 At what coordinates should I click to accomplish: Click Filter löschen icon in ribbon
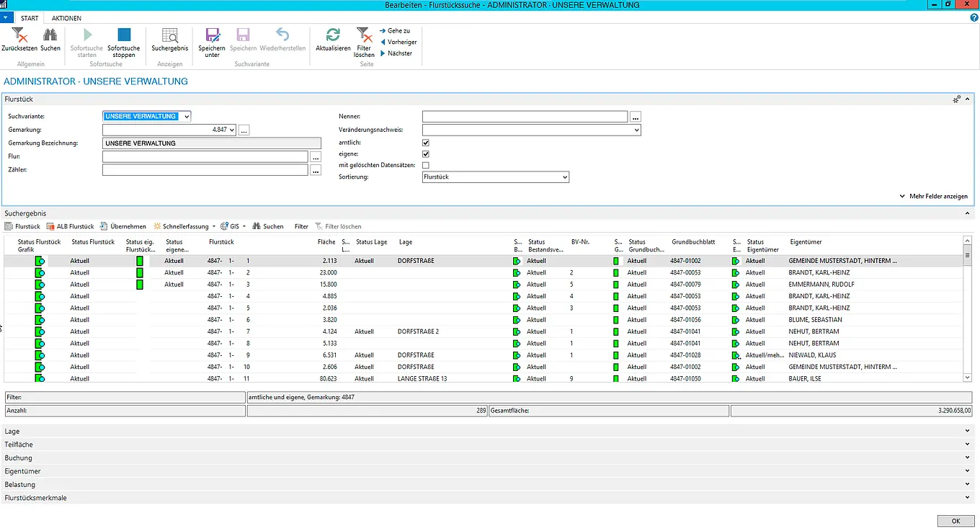point(364,35)
